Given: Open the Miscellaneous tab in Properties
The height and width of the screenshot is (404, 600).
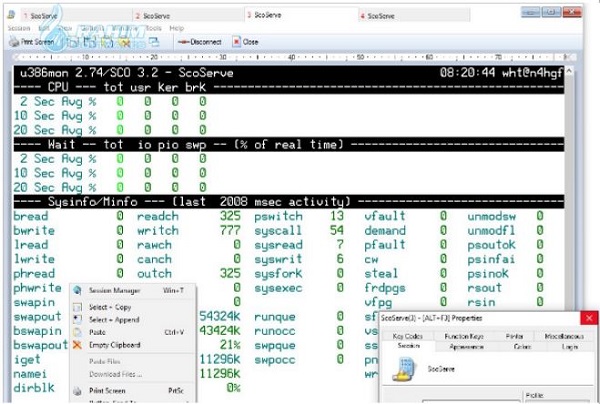Looking at the screenshot, I should (x=564, y=336).
